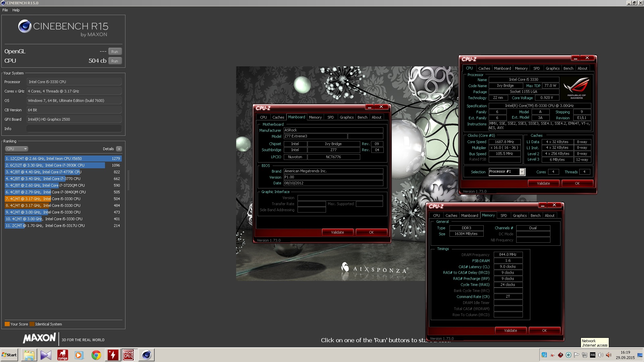The image size is (644, 362).
Task: Select the highlighted 504 score ranking row
Action: pyautogui.click(x=63, y=199)
